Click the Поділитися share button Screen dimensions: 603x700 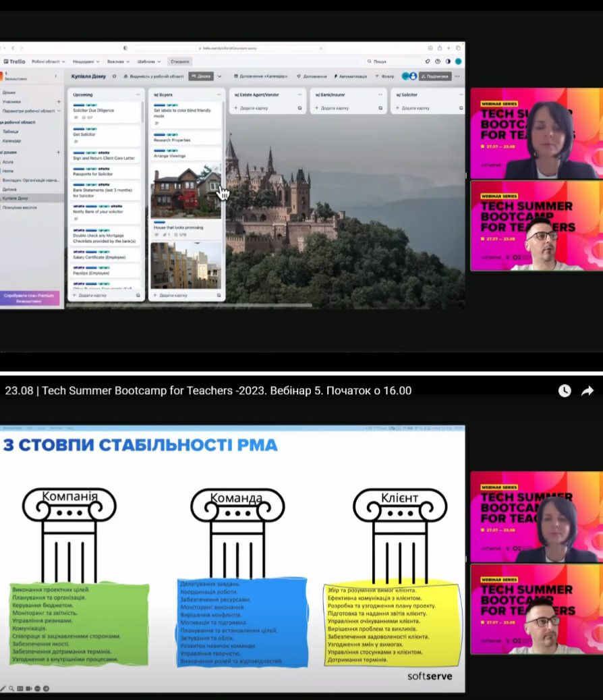pyautogui.click(x=435, y=76)
